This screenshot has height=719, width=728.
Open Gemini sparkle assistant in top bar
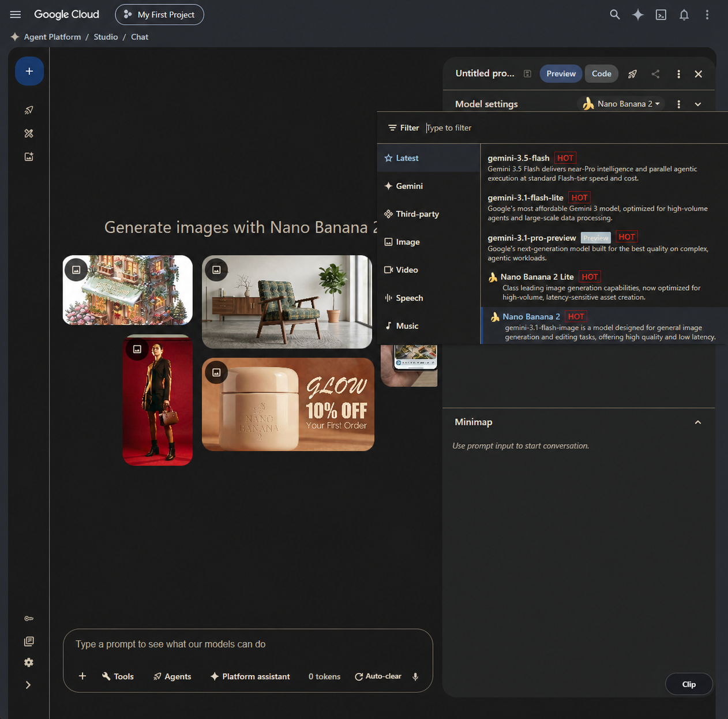(x=638, y=14)
